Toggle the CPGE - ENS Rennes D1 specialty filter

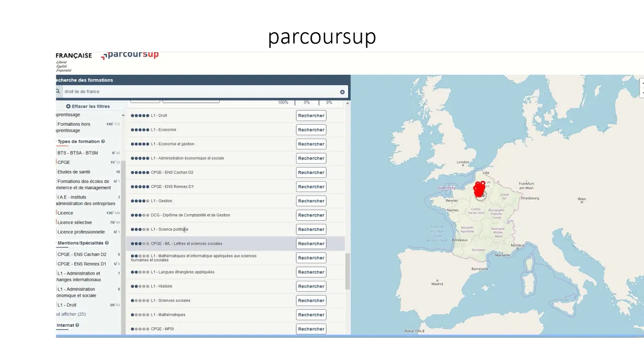(x=82, y=264)
